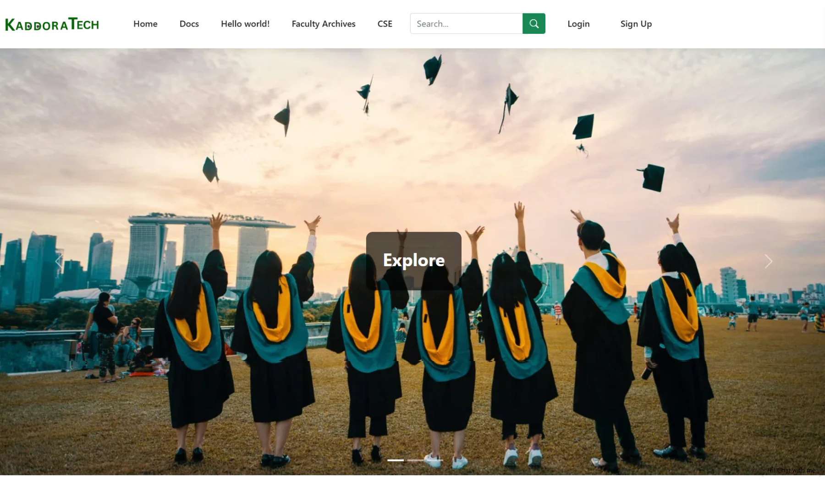Click the KaddoraTech logo
Image resolution: width=825 pixels, height=504 pixels.
pyautogui.click(x=52, y=24)
